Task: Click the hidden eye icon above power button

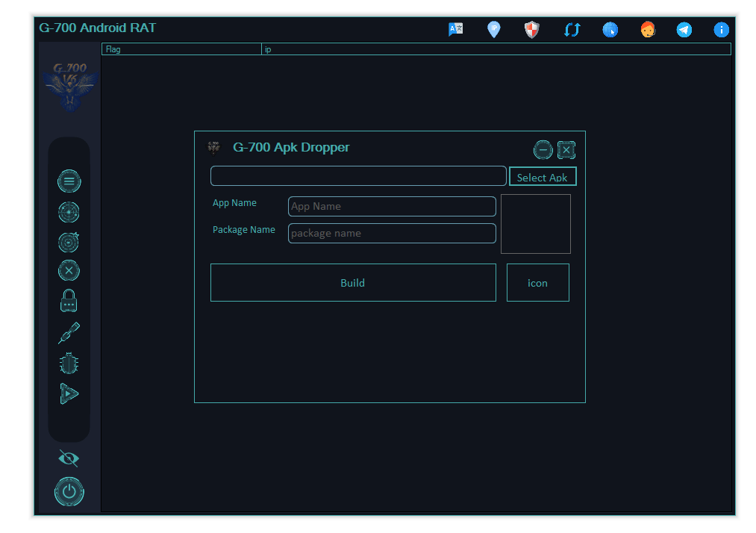Action: click(69, 458)
